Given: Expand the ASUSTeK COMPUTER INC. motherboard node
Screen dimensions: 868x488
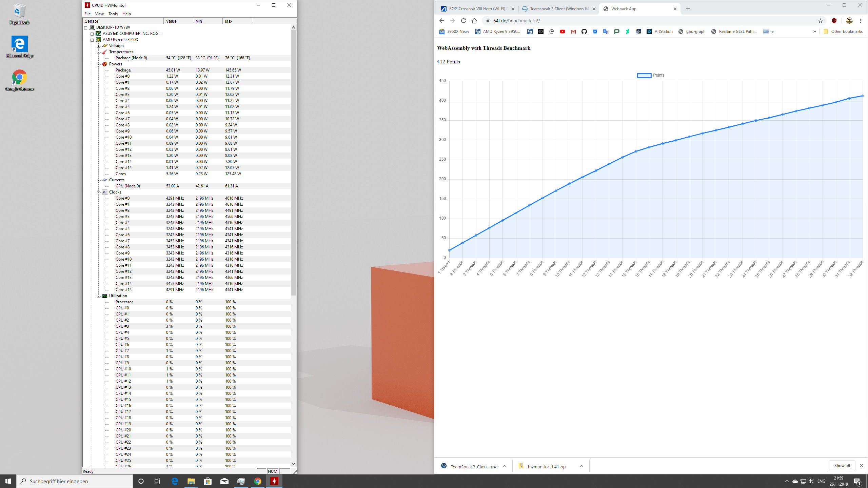Looking at the screenshot, I should pyautogui.click(x=92, y=34).
